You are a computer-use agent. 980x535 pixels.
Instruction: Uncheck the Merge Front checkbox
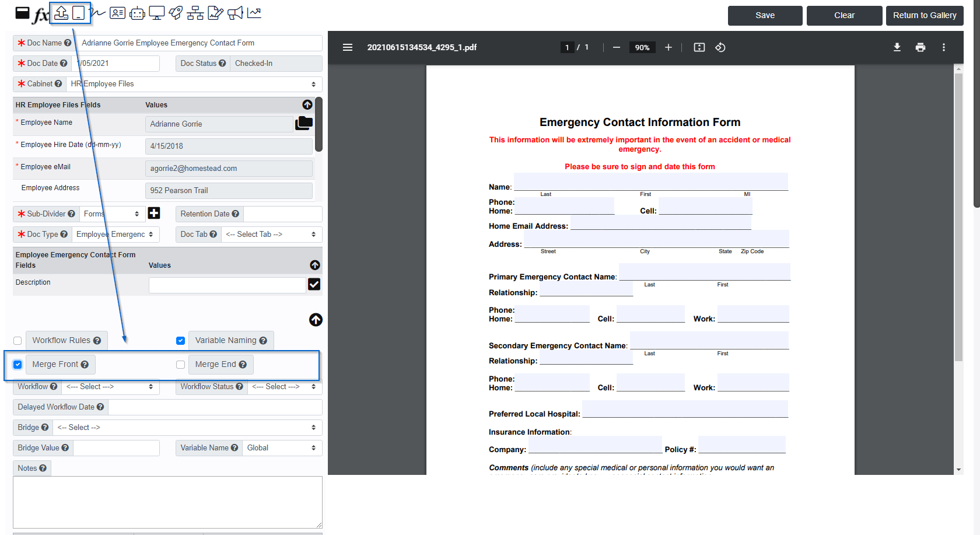[17, 365]
